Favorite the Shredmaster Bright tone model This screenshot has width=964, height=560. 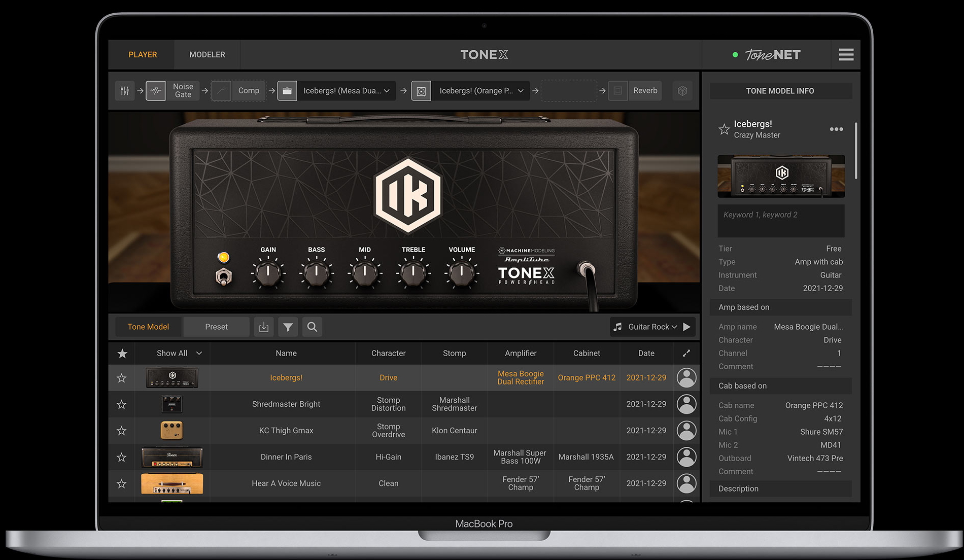pyautogui.click(x=122, y=404)
